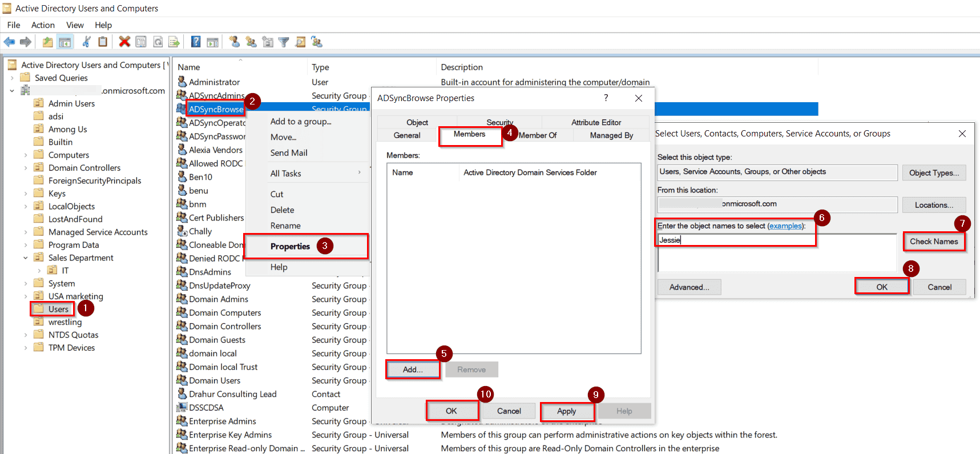Switch to the Managed By tab

611,135
